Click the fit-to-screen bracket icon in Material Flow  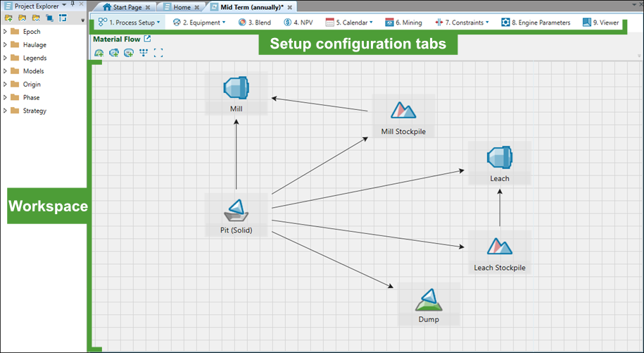coord(158,53)
